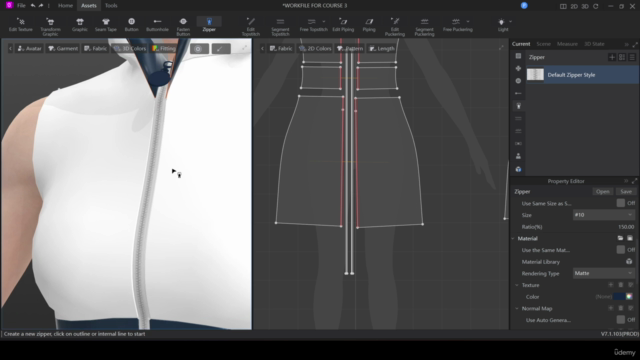Viewport: 640px width, 360px height.
Task: Open the fabric category in the sidebar
Action: [x=518, y=56]
